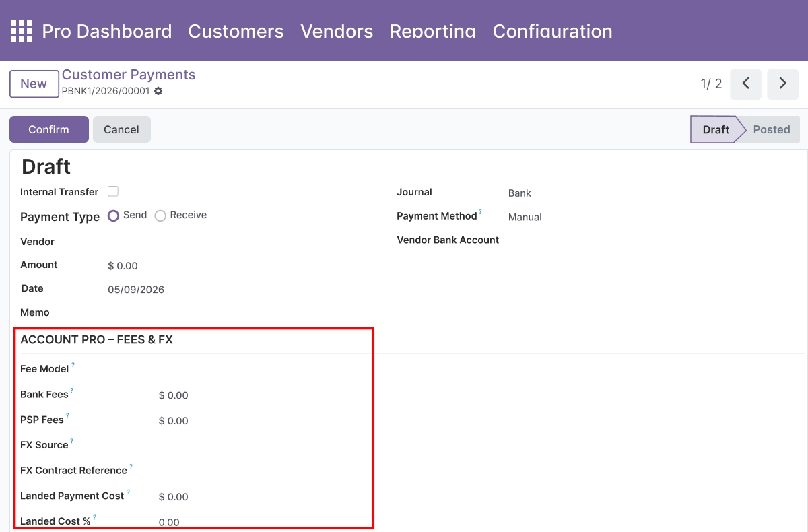Click the Draft status stage
The image size is (808, 532).
[x=716, y=129]
